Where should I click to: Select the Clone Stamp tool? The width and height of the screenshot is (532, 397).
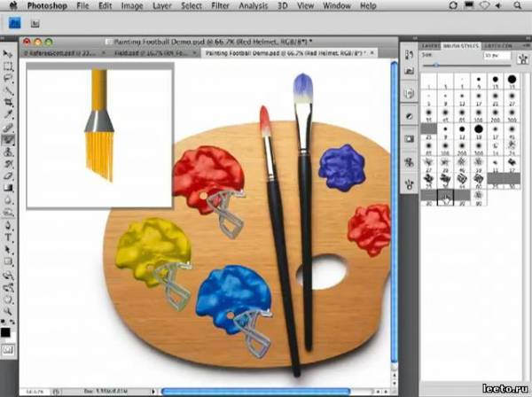click(7, 152)
